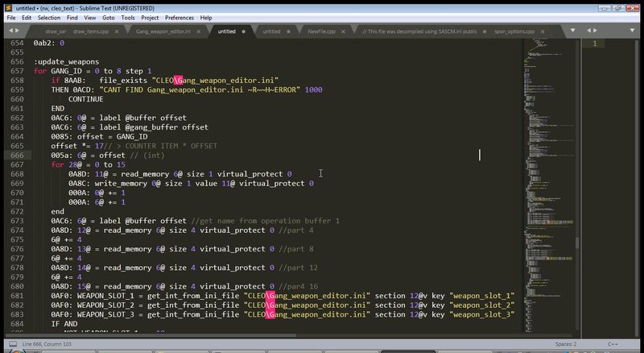The image size is (644, 353).
Task: Click the unsaved dot on the decompiled file tab
Action: (485, 31)
